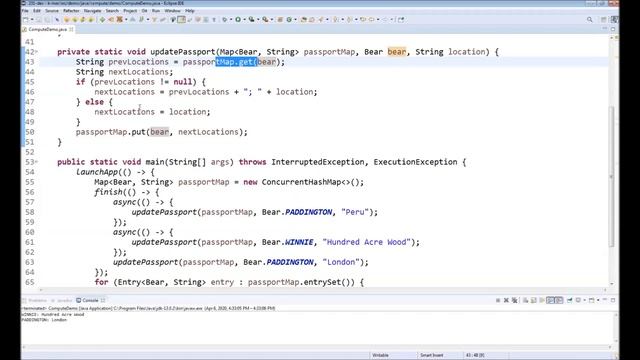Open the Edit menu
Screen dimensions: 640x360
point(37,11)
